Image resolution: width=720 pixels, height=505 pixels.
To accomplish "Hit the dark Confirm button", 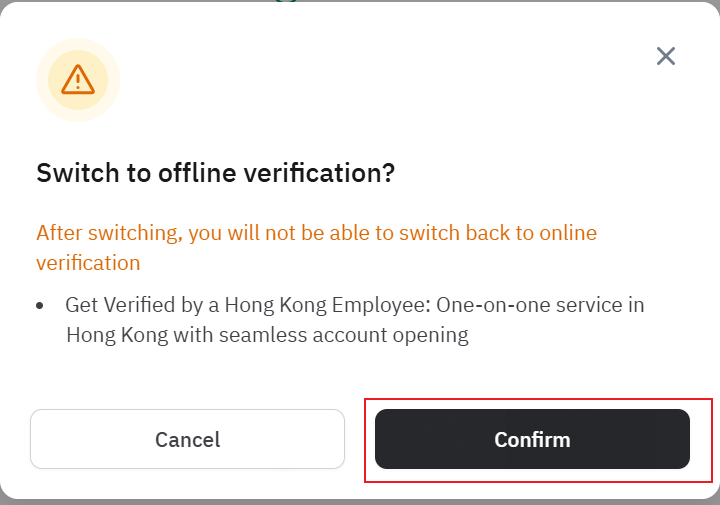I will (532, 439).
